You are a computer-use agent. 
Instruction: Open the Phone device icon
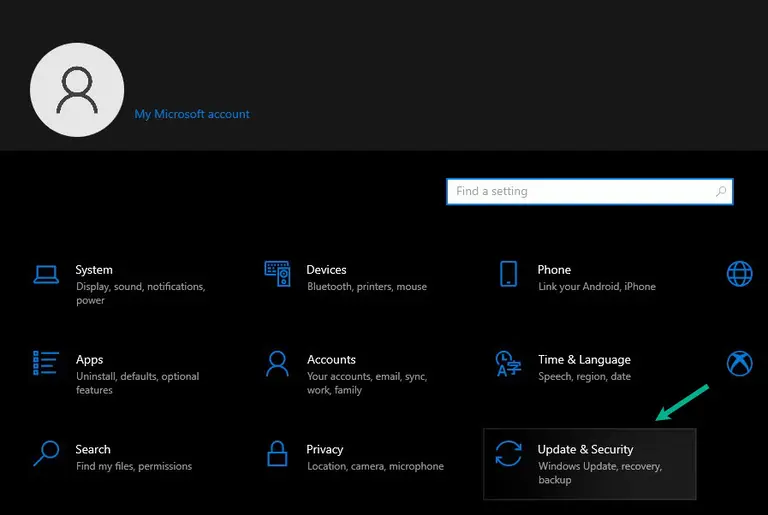[x=508, y=273]
